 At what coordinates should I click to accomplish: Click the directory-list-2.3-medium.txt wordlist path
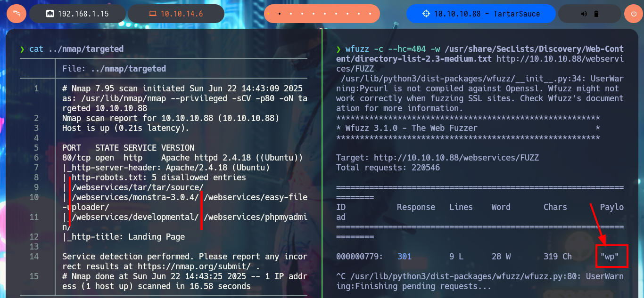click(480, 54)
